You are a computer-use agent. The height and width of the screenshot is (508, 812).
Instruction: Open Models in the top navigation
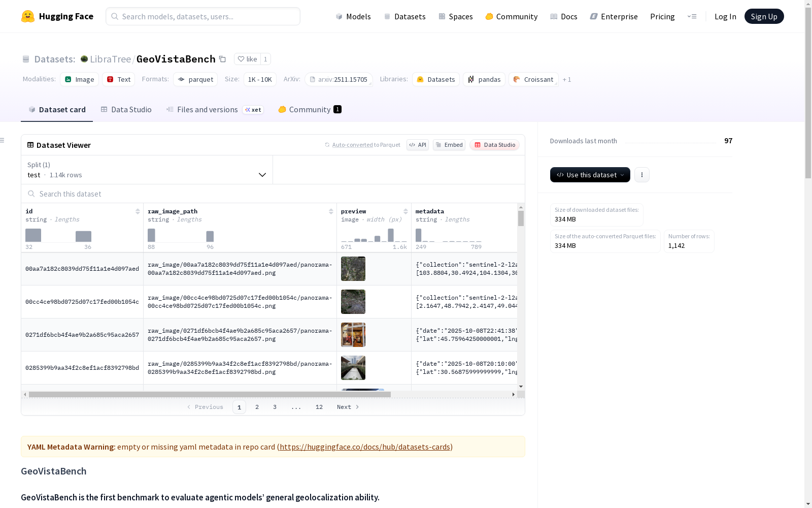(353, 16)
